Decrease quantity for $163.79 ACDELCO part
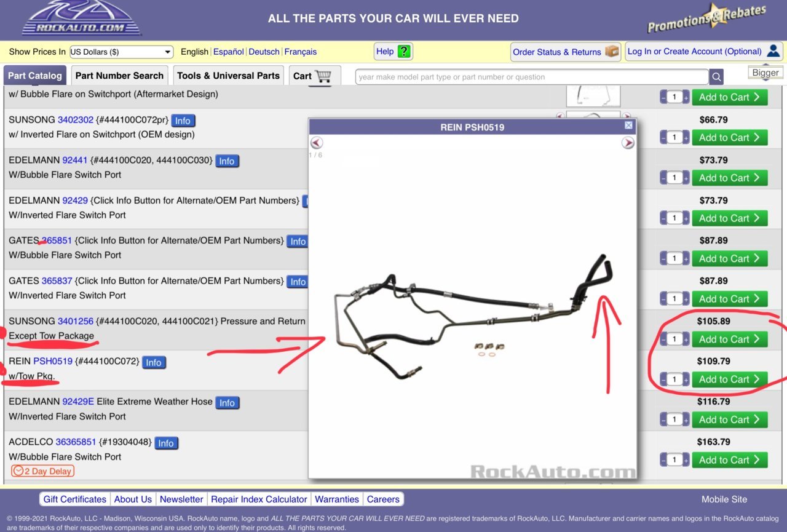The height and width of the screenshot is (532, 787). [663, 461]
